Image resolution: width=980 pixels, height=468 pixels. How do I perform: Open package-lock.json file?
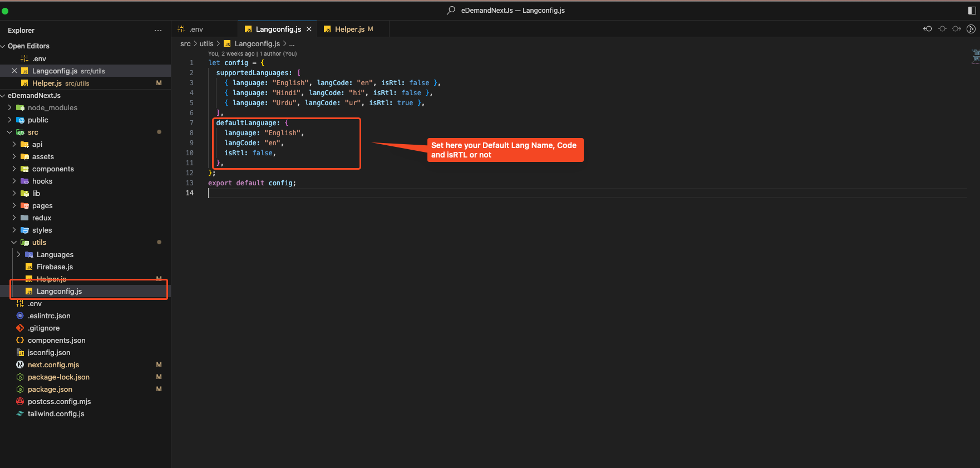[58, 377]
